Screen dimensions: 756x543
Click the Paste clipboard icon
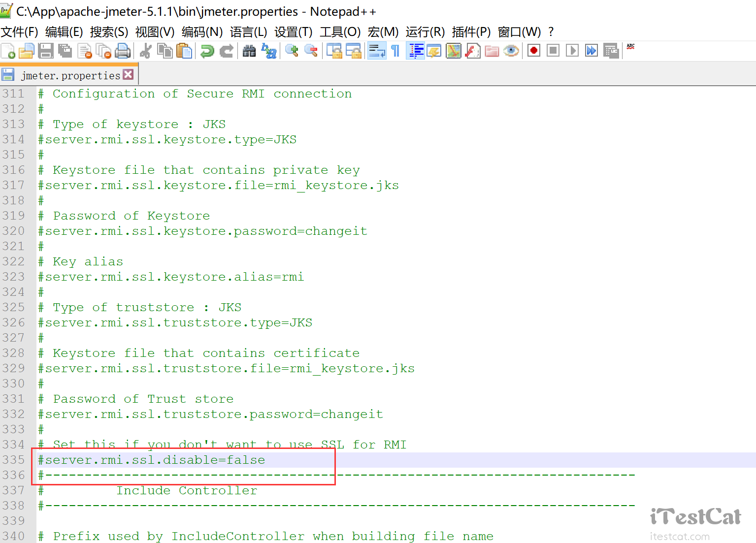point(184,51)
